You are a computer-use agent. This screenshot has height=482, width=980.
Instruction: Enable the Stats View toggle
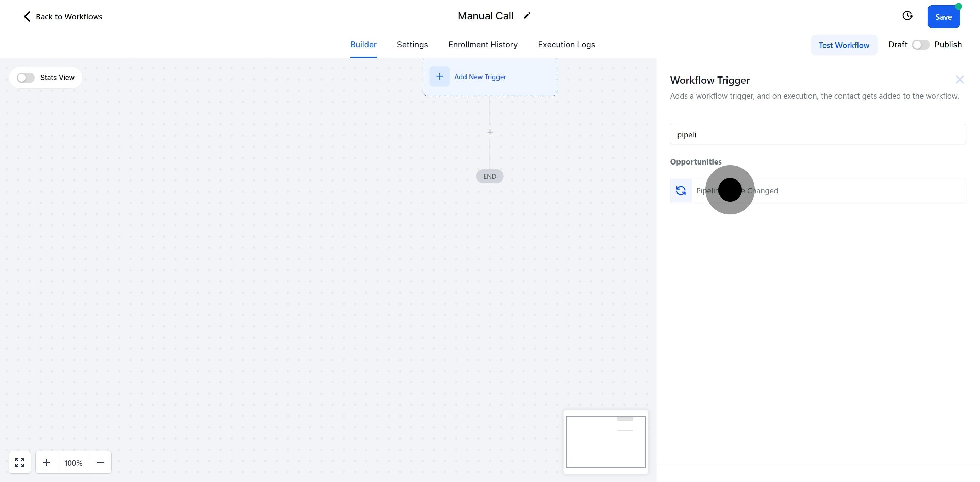(x=25, y=77)
